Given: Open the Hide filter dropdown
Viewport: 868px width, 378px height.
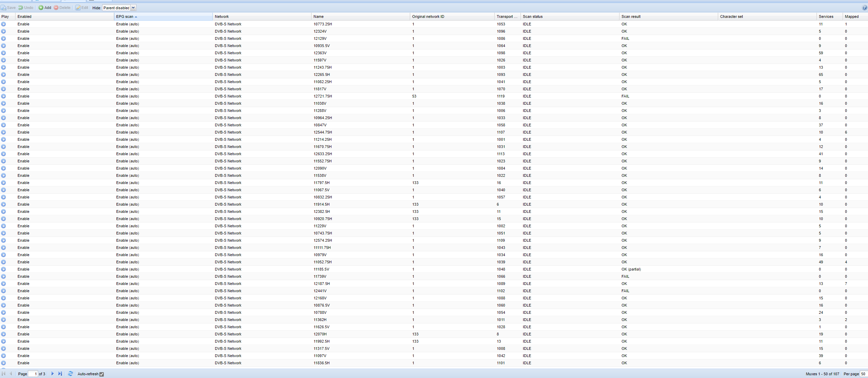Looking at the screenshot, I should click(133, 8).
